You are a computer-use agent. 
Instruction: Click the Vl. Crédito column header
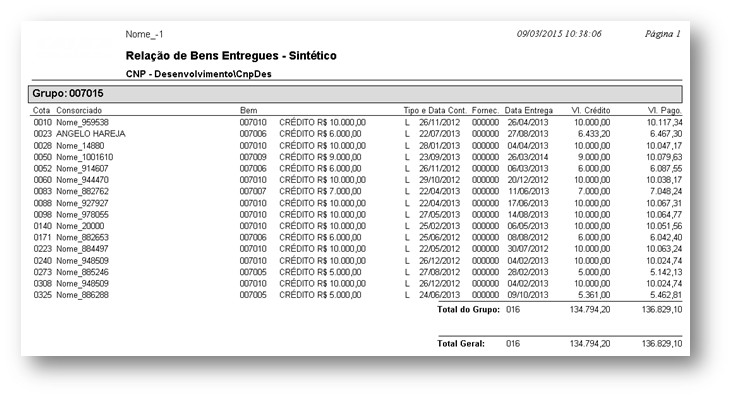pos(591,111)
